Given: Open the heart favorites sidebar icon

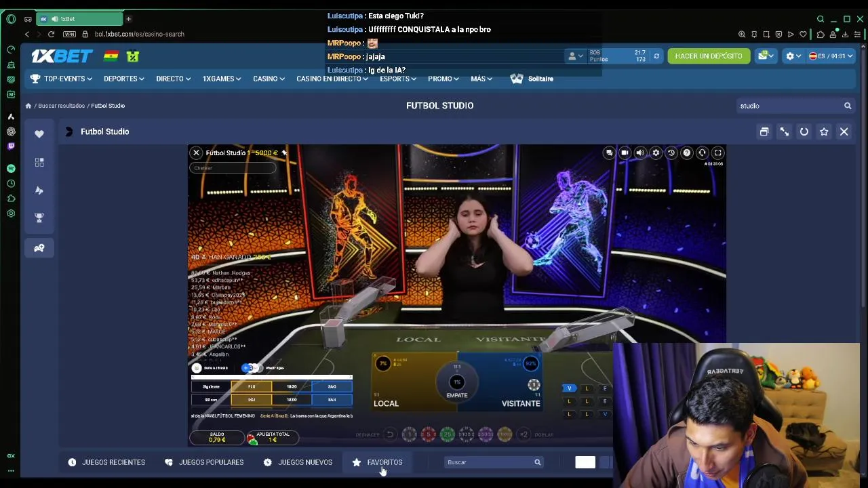Looking at the screenshot, I should (x=39, y=134).
